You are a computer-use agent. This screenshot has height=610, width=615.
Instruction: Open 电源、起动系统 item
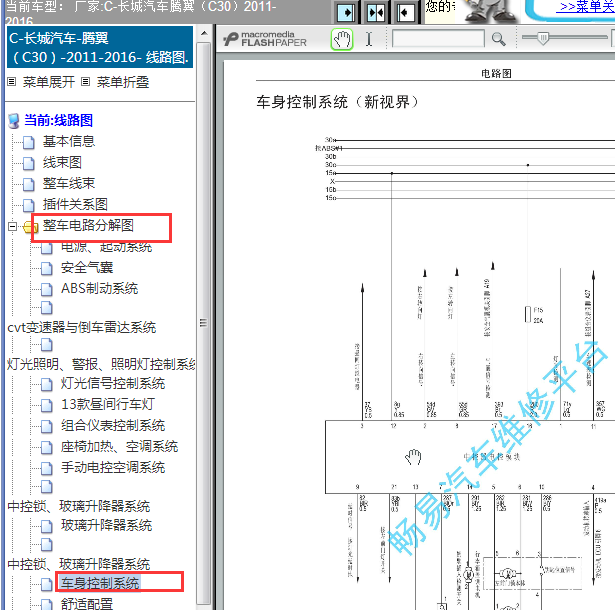106,248
